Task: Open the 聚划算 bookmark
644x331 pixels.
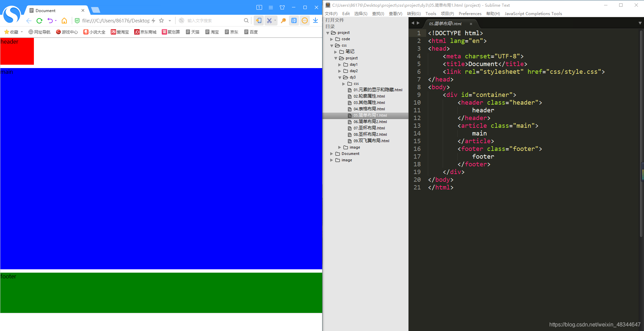Action: (171, 32)
